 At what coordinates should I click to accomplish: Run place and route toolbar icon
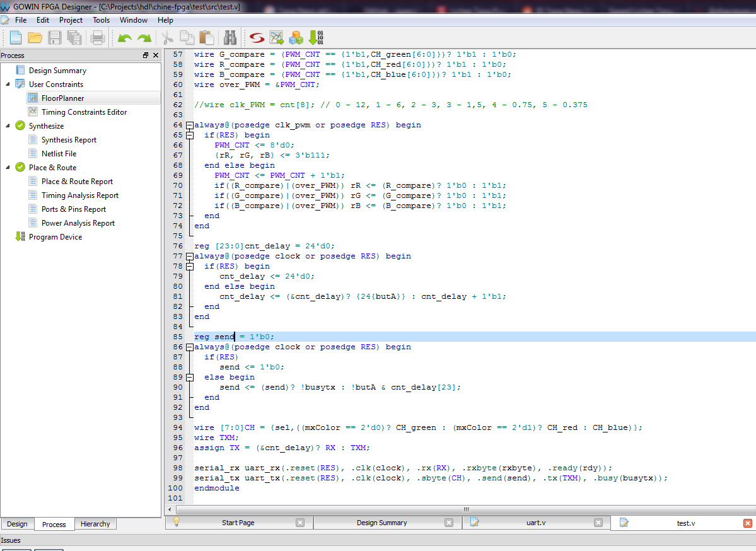pos(277,38)
